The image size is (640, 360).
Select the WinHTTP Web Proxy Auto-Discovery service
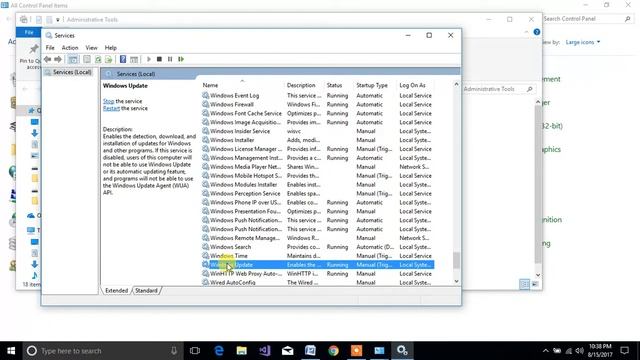(318, 274)
